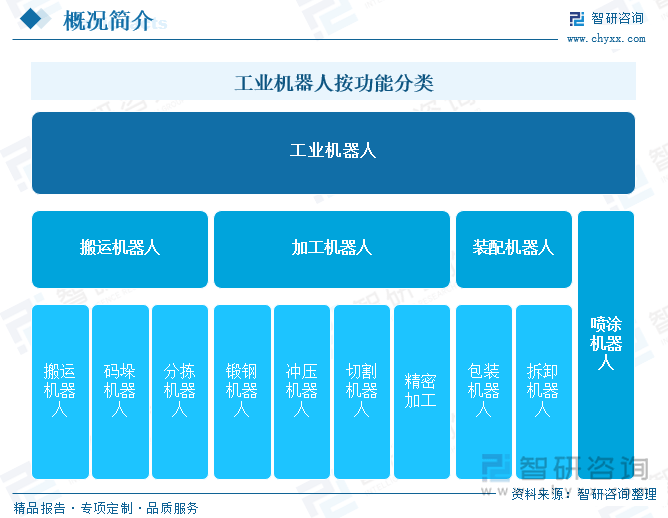
Task: Click the 拆卸机器人 column
Action: (x=544, y=392)
